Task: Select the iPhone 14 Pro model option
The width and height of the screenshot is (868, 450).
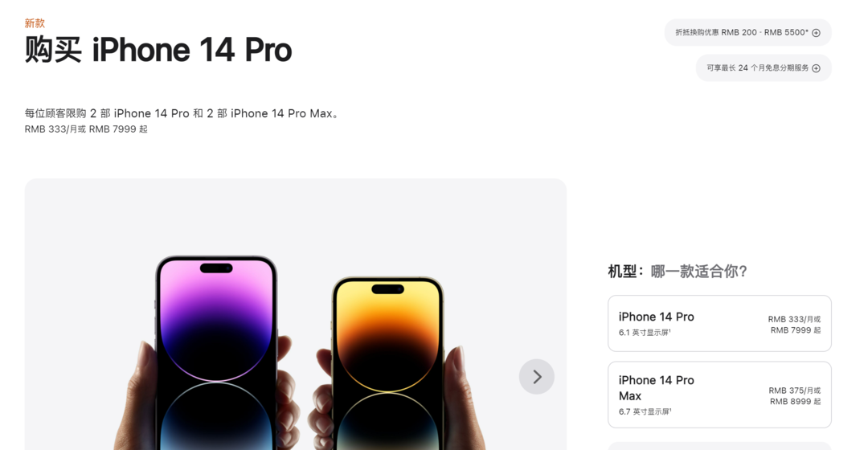Action: coord(719,323)
